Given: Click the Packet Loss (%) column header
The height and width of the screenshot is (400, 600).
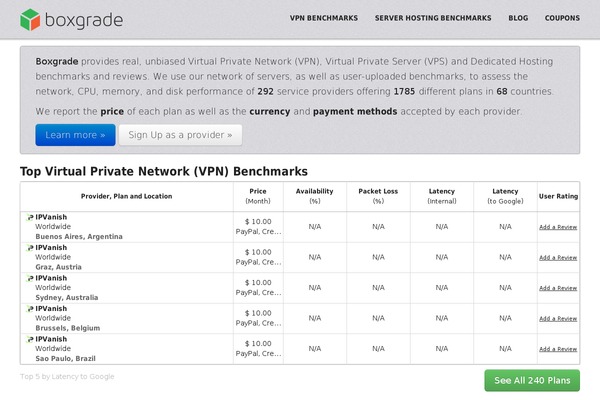Looking at the screenshot, I should (x=378, y=196).
